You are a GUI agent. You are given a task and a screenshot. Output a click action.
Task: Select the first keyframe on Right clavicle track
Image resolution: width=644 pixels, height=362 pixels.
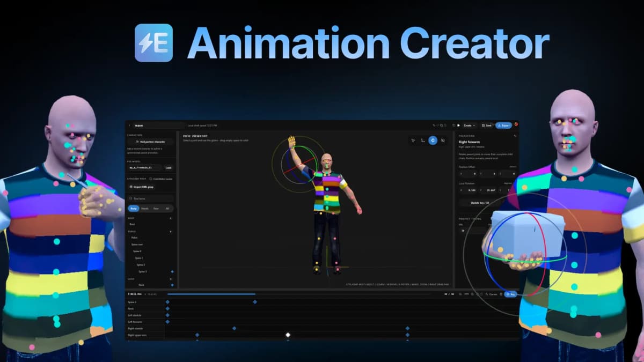[x=234, y=328]
